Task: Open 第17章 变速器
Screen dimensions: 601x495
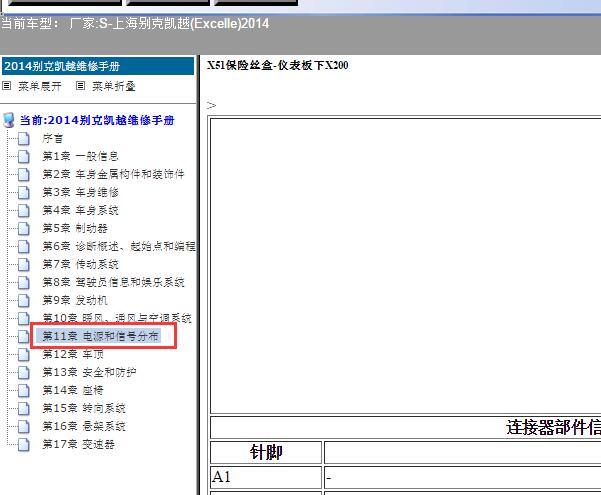Action: click(78, 444)
